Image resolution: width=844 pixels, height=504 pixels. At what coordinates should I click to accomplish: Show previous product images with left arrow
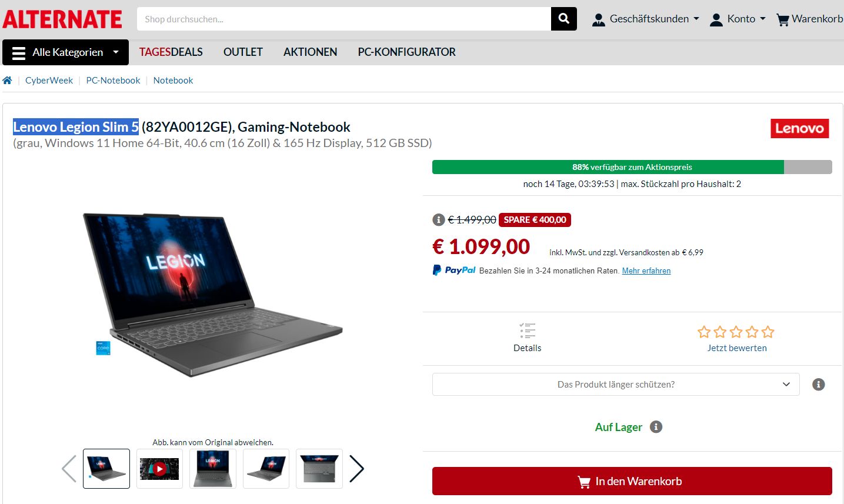pyautogui.click(x=69, y=469)
